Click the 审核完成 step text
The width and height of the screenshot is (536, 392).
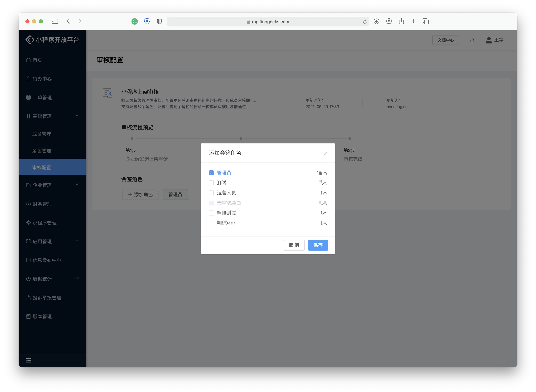point(353,159)
